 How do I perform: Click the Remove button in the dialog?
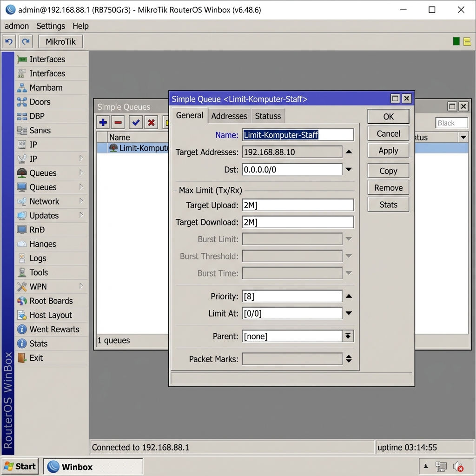(388, 188)
